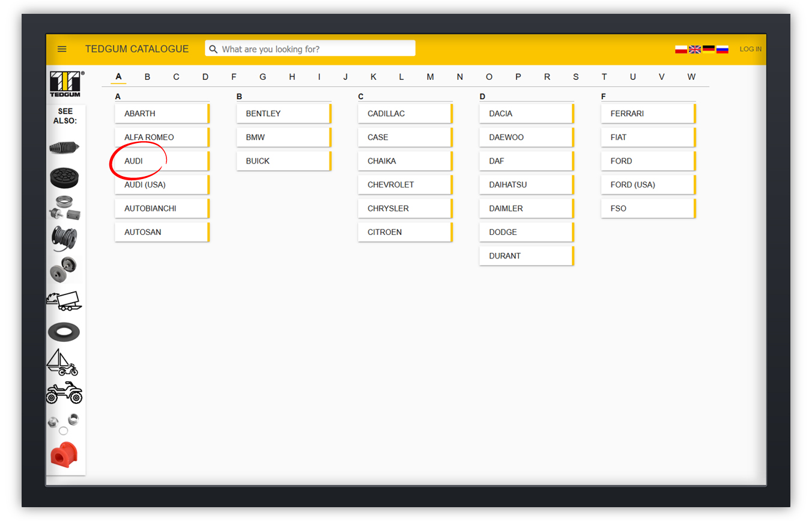Open the grey rollers category
The height and width of the screenshot is (521, 812).
[x=63, y=269]
